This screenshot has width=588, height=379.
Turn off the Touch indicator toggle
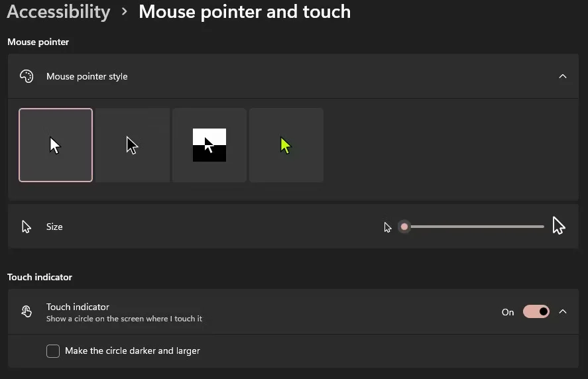[536, 311]
